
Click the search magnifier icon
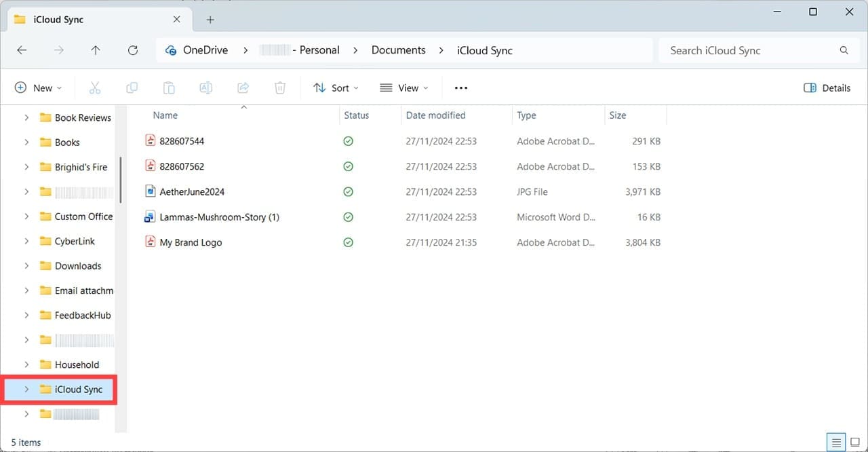pos(844,50)
